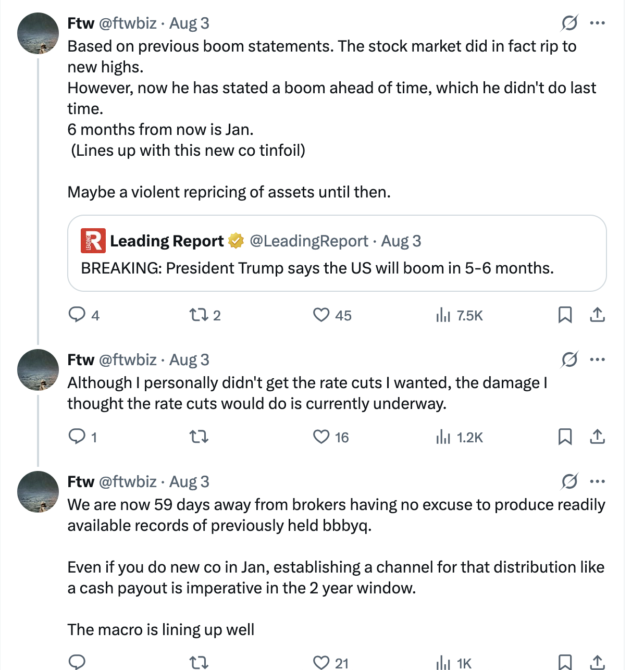644x670 pixels.
Task: Share the rate cuts tweet
Action: [x=597, y=436]
